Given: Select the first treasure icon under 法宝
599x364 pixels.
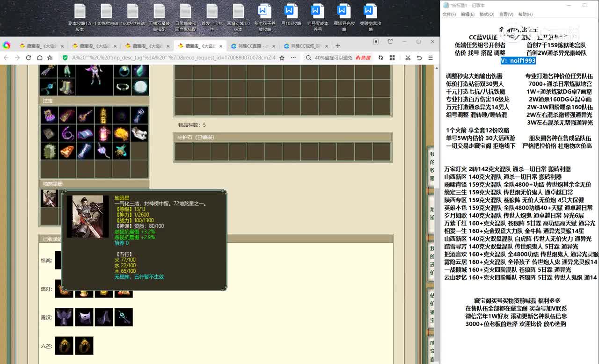Looking at the screenshot, I should point(49,115).
